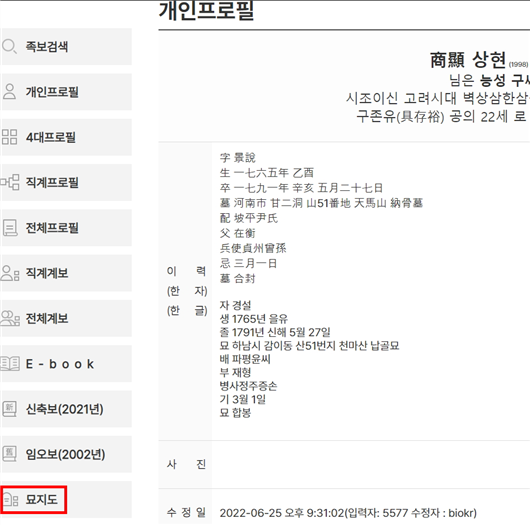This screenshot has width=530, height=525.
Task: Click the four-squares icon for 4대프로필
Action: click(x=9, y=137)
